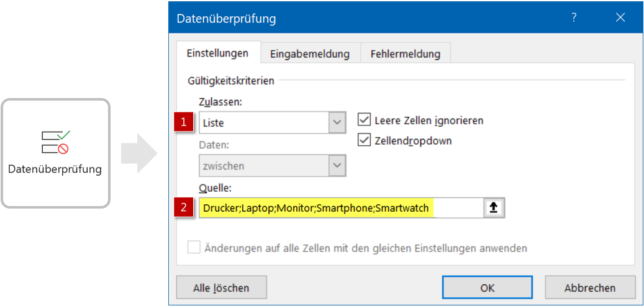Click the gray arrow pointing to dialog
Screen dimensions: 644x306
(137, 153)
